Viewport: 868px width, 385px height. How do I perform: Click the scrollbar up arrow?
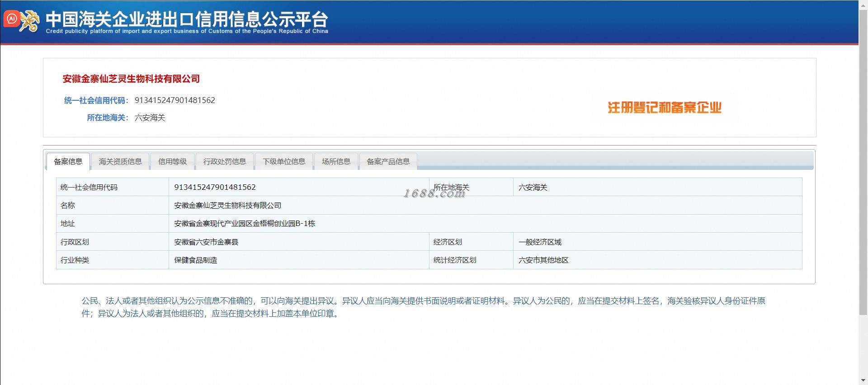point(863,4)
